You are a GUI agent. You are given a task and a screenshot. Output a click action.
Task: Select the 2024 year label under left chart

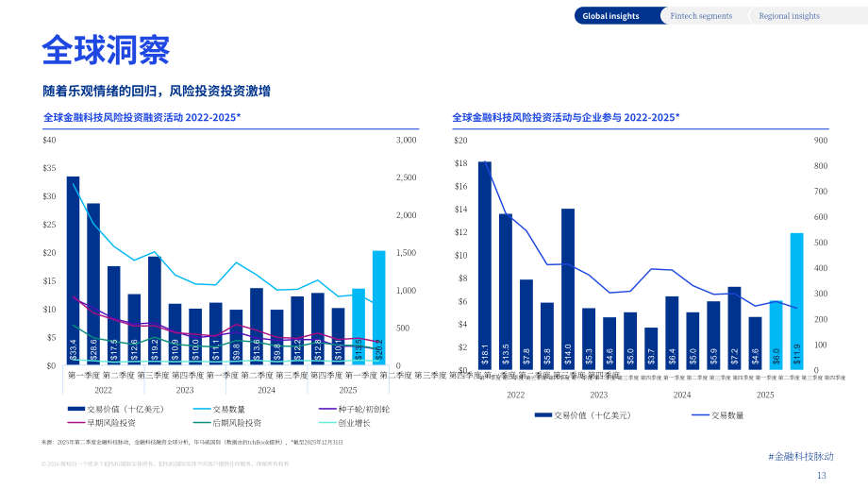point(266,391)
